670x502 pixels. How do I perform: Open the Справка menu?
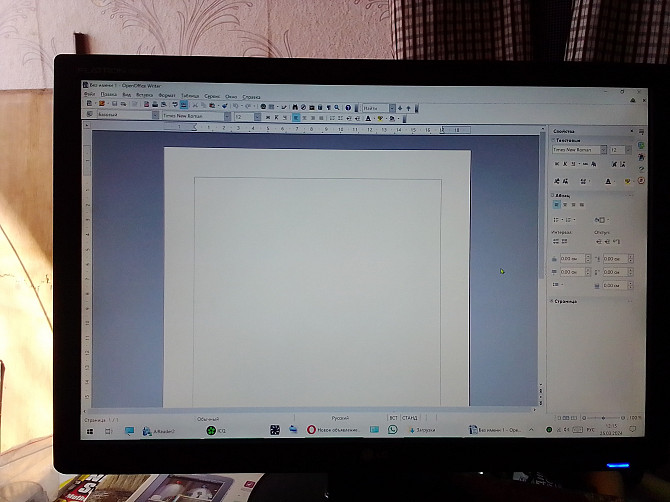click(251, 97)
